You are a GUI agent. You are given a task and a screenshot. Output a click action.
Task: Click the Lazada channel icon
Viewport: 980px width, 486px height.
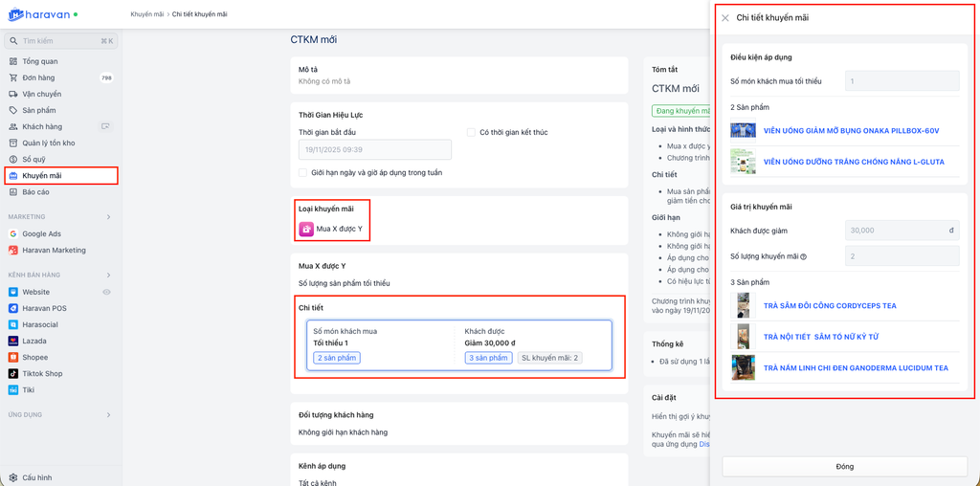click(x=13, y=341)
